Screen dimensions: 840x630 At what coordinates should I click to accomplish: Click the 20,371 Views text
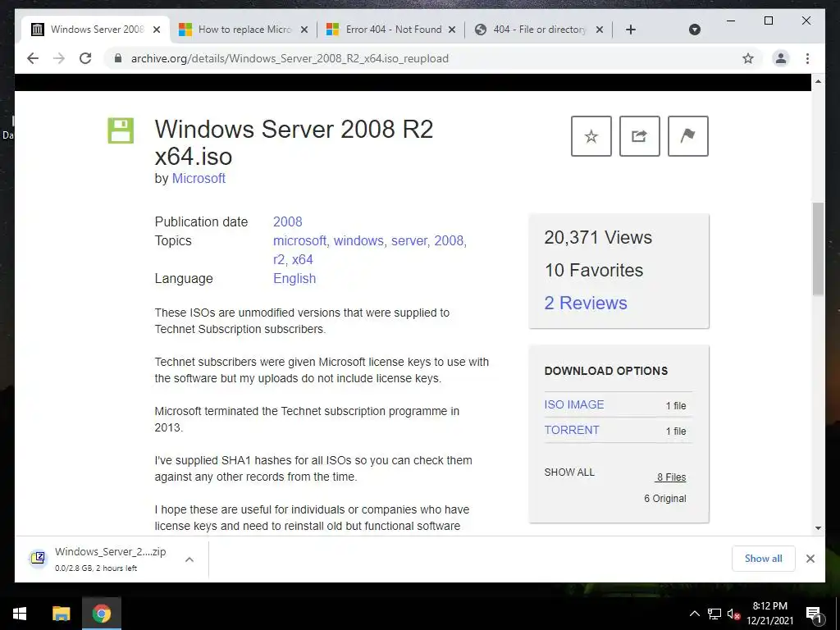598,237
